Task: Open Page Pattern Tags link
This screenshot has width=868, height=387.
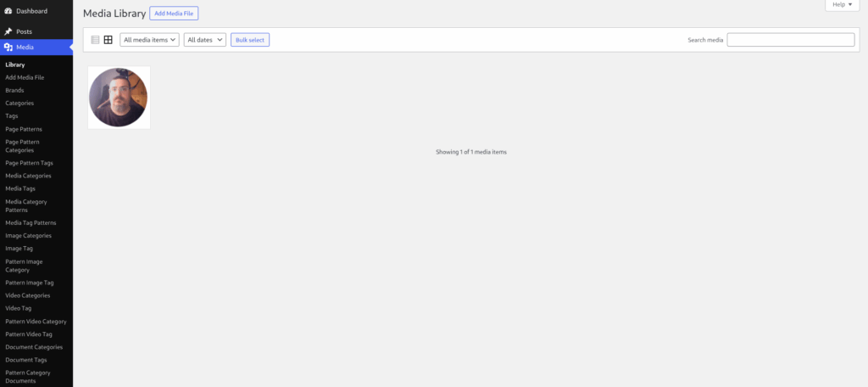Action: click(x=30, y=163)
